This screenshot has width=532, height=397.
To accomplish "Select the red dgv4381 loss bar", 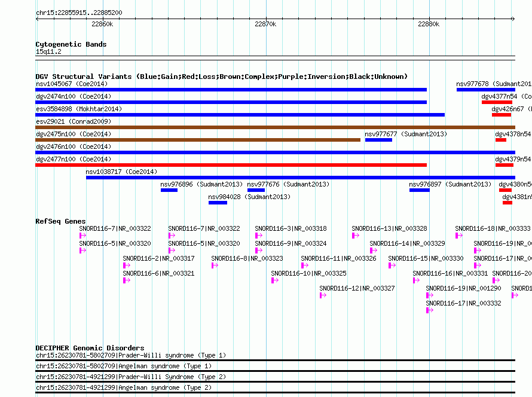I will (507, 203).
